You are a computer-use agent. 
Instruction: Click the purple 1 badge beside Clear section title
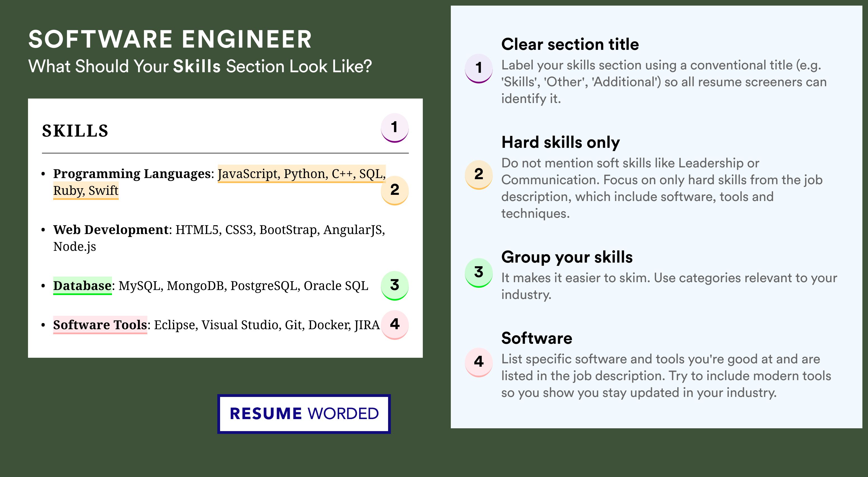[x=479, y=68]
